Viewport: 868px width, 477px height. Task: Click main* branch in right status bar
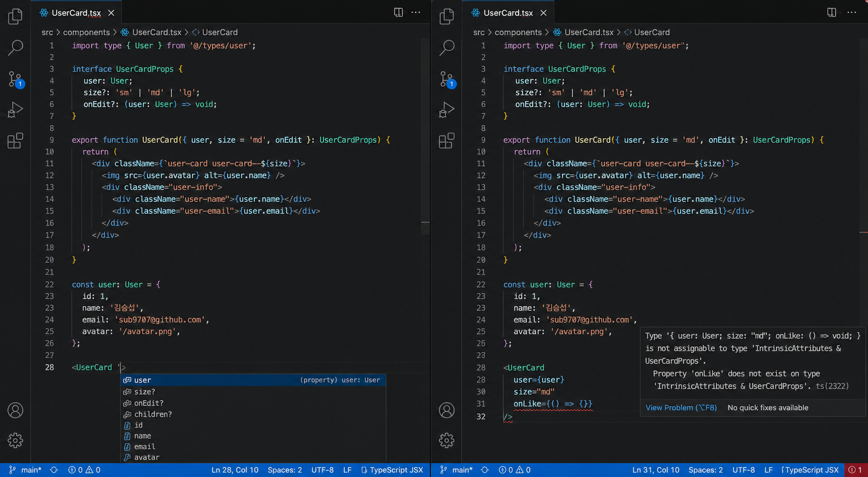tap(457, 470)
